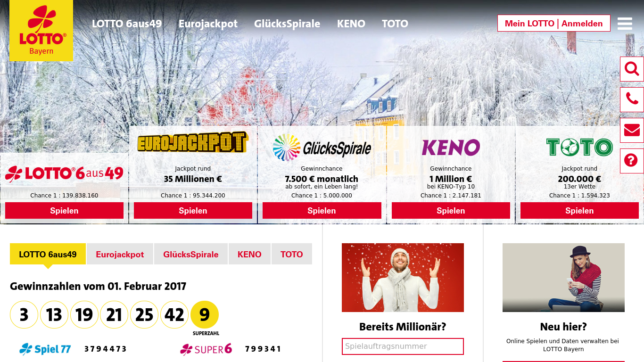Image resolution: width=644 pixels, height=362 pixels.
Task: Click Mein LOTTO | Anmelden button
Action: [554, 23]
